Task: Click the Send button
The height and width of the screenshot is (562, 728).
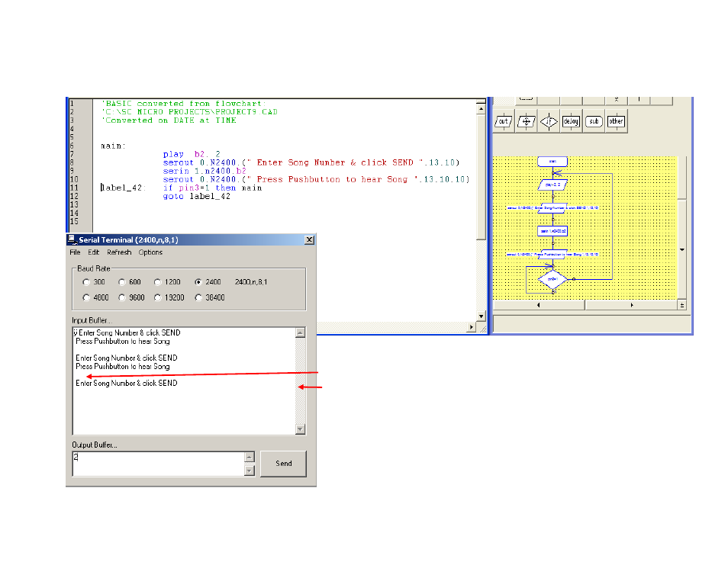Action: pyautogui.click(x=283, y=464)
